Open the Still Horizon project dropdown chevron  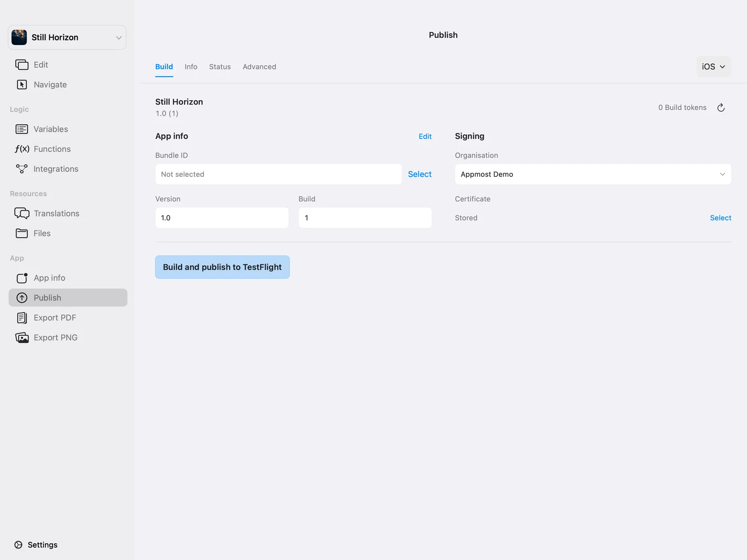click(x=119, y=38)
